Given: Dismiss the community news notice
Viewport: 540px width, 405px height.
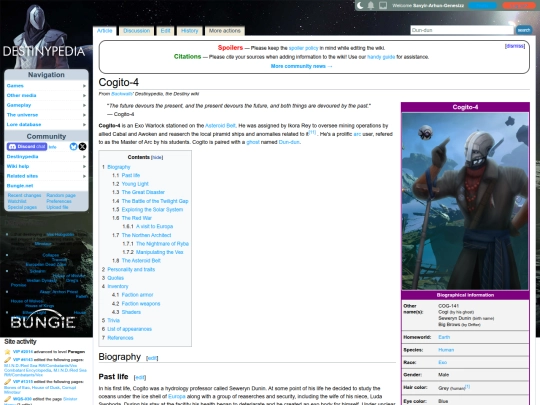Looking at the screenshot, I should [515, 46].
